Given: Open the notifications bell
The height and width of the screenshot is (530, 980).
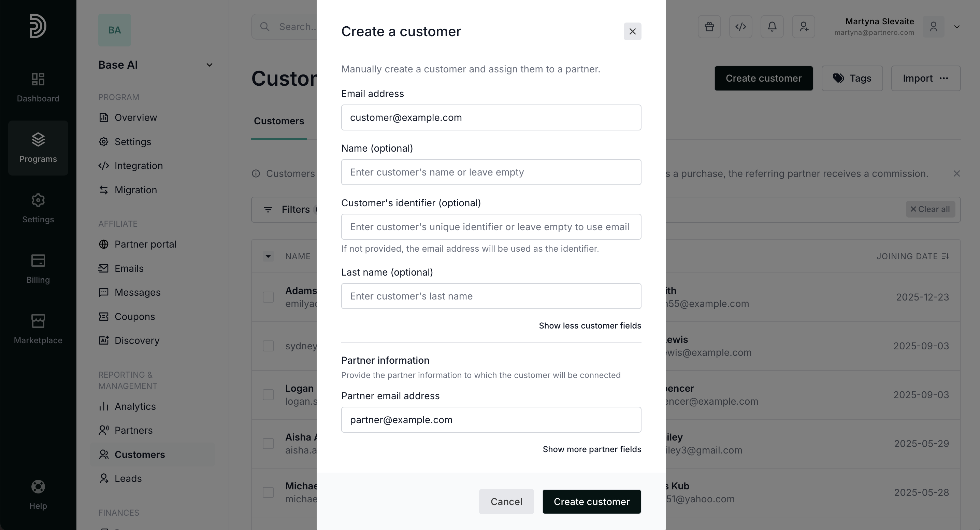Looking at the screenshot, I should [x=772, y=27].
